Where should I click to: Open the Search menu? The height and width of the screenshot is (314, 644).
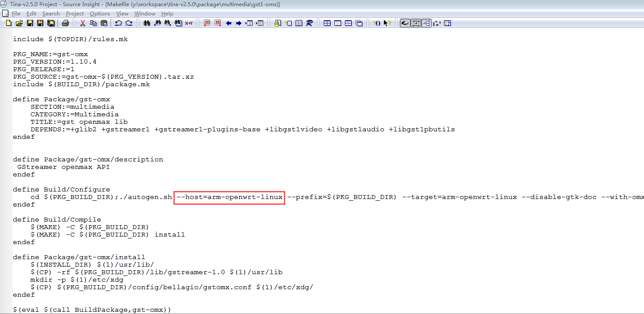point(51,14)
